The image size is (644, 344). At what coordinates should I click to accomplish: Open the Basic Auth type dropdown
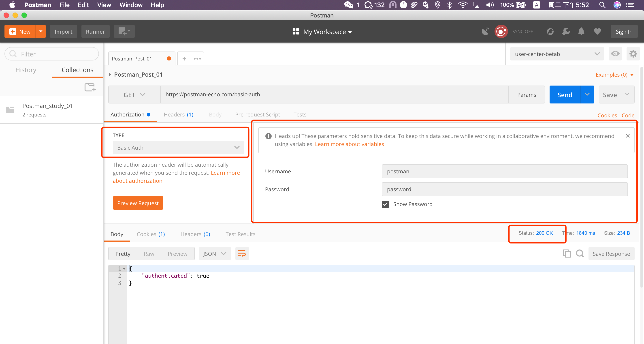pyautogui.click(x=178, y=148)
